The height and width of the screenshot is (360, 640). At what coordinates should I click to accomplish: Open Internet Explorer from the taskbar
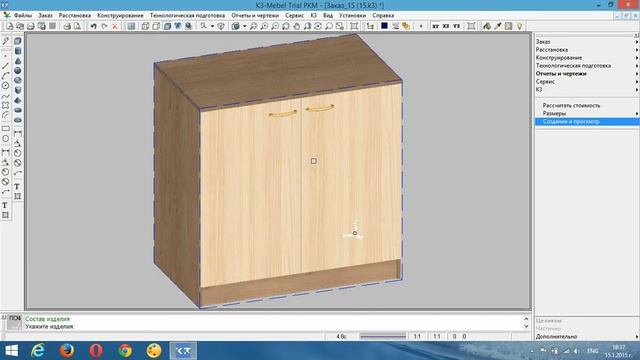[38, 351]
